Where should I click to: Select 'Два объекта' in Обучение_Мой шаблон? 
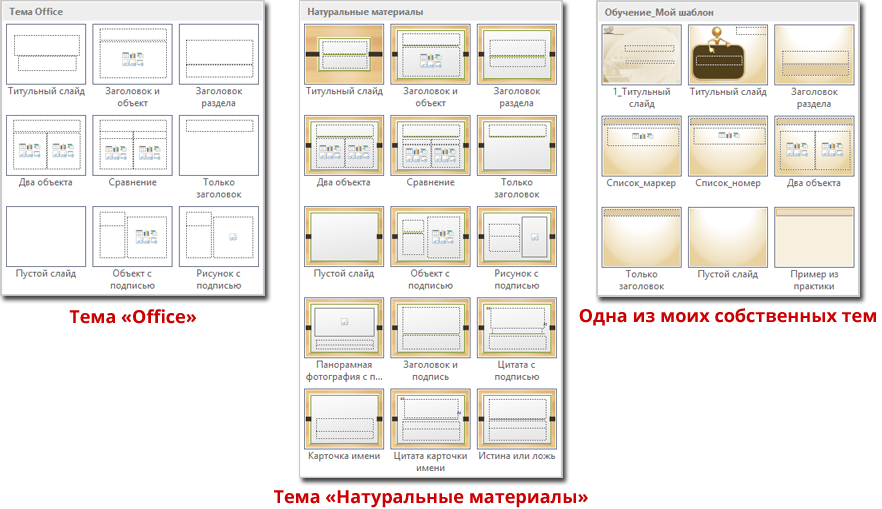point(814,146)
